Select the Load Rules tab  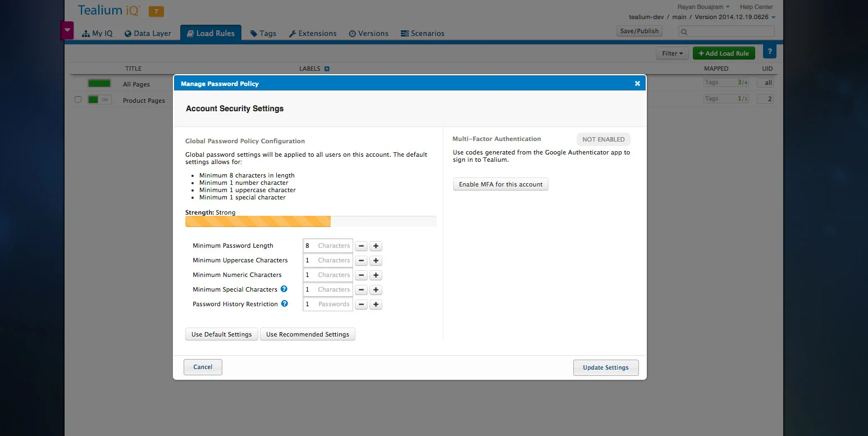[211, 33]
